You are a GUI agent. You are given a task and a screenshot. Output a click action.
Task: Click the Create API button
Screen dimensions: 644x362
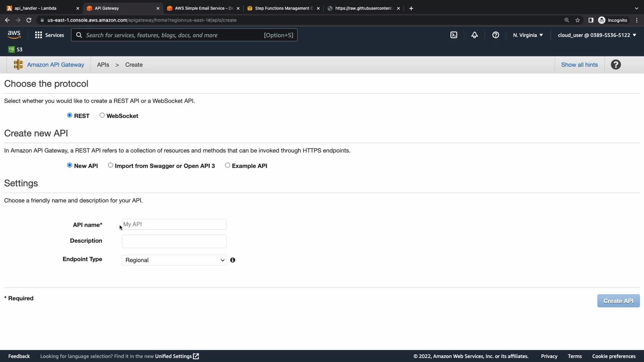coord(618,301)
